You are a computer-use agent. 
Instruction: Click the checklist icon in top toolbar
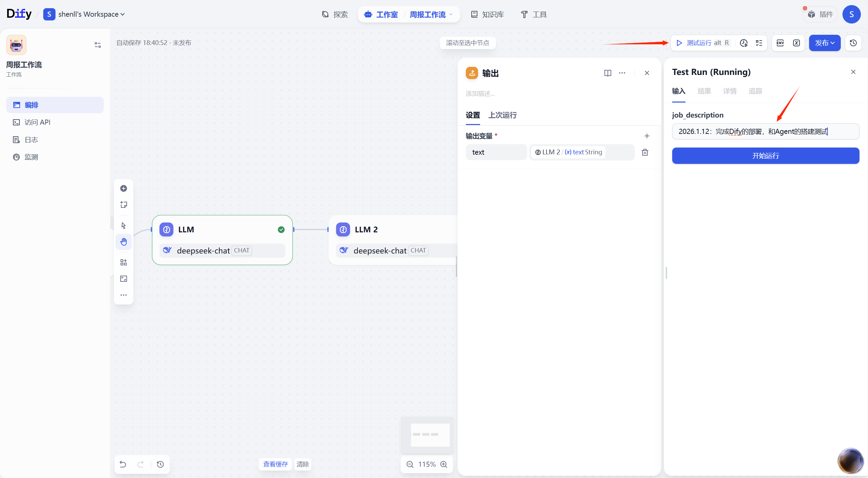(x=759, y=43)
